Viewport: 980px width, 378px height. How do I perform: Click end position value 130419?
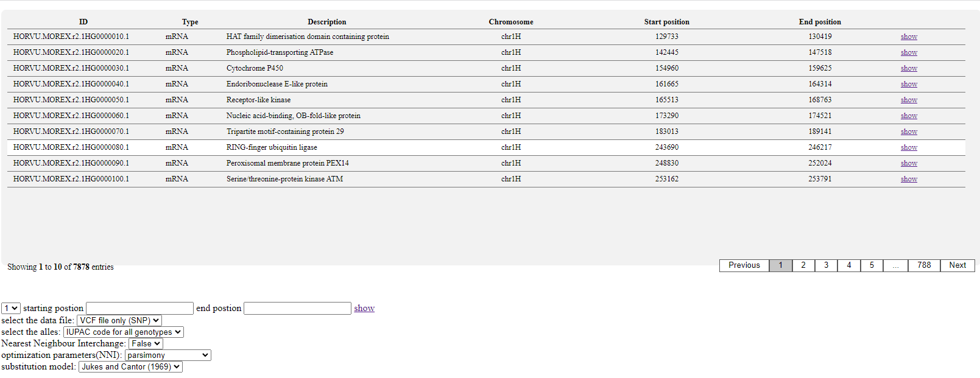click(820, 37)
